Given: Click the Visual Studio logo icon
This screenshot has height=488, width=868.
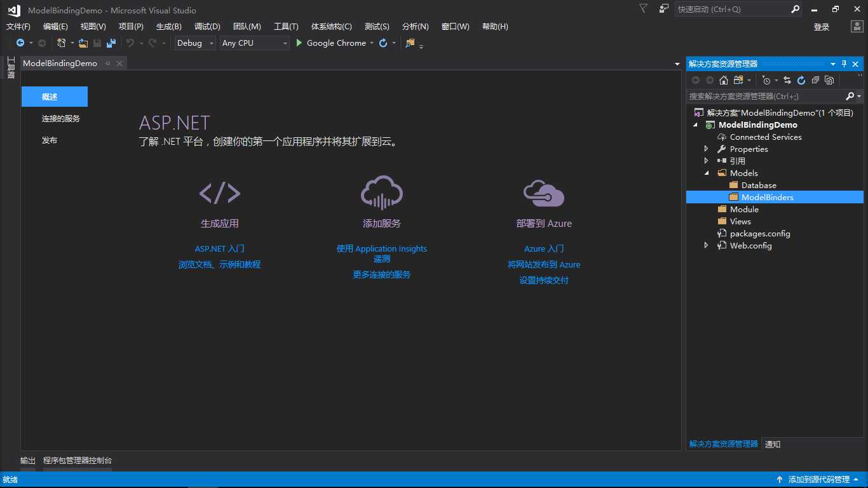Looking at the screenshot, I should click(14, 10).
